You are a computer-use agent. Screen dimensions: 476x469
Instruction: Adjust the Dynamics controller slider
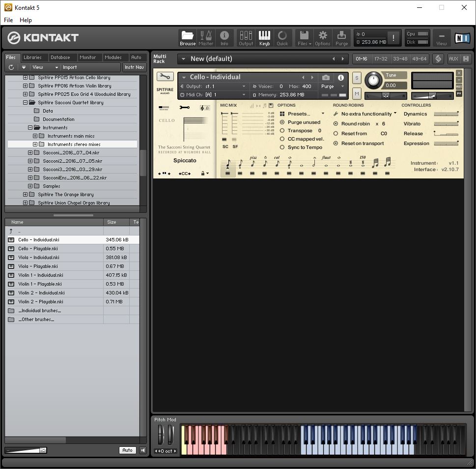click(x=446, y=114)
